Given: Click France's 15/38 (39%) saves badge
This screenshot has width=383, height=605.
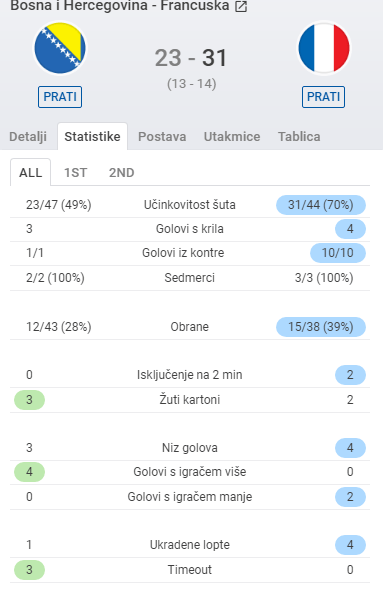Looking at the screenshot, I should coord(321,327).
